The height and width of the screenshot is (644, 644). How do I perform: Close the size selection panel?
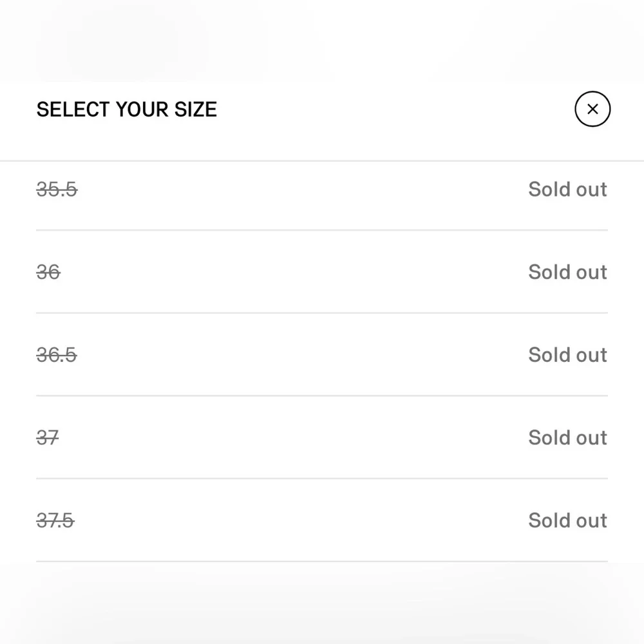click(592, 109)
